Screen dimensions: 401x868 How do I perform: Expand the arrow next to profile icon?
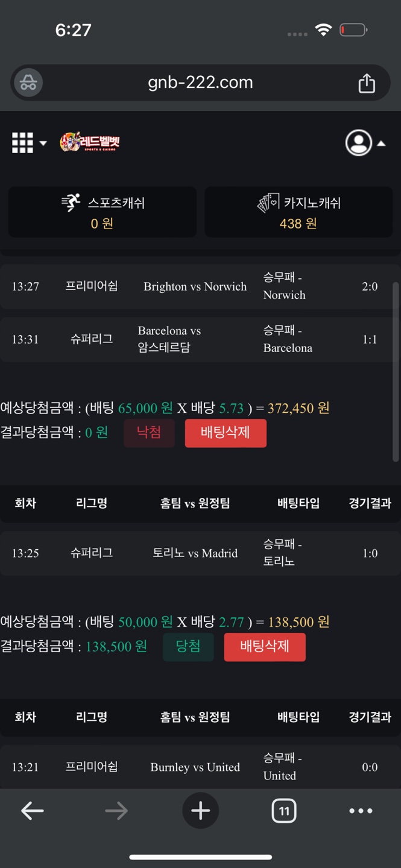(x=381, y=143)
